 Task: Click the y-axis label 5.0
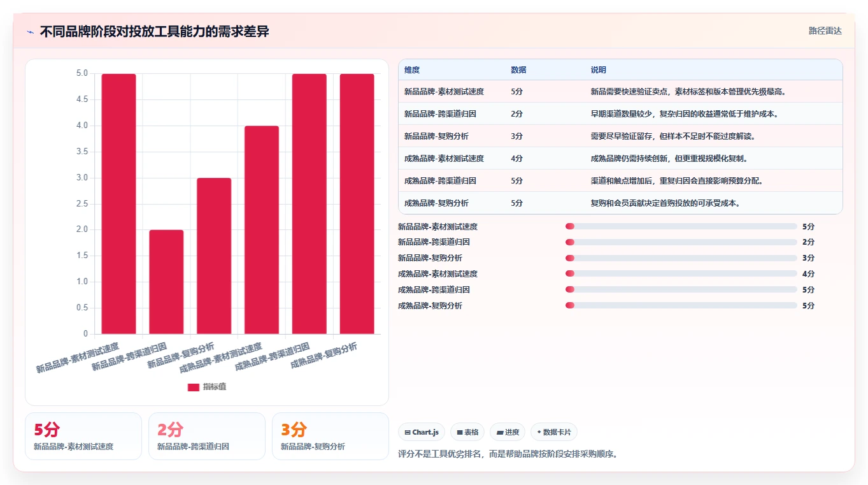coord(82,73)
